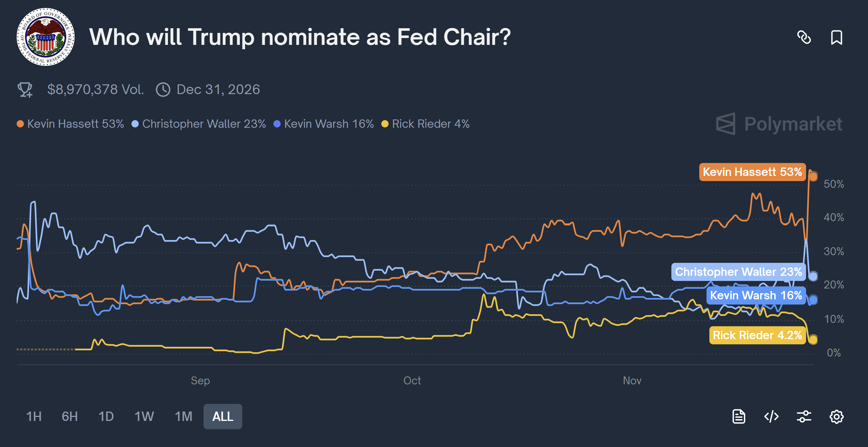This screenshot has width=868, height=447.
Task: Switch to the 1D time range
Action: click(106, 416)
